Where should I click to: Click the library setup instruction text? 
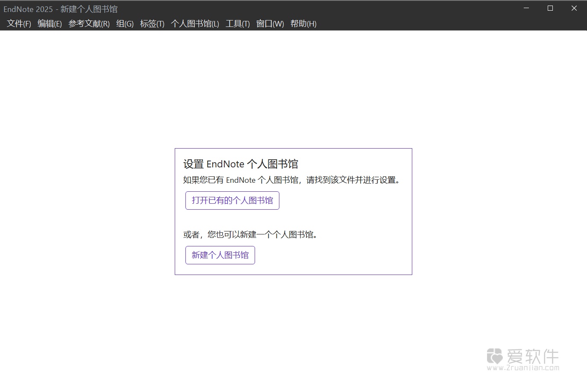click(291, 180)
